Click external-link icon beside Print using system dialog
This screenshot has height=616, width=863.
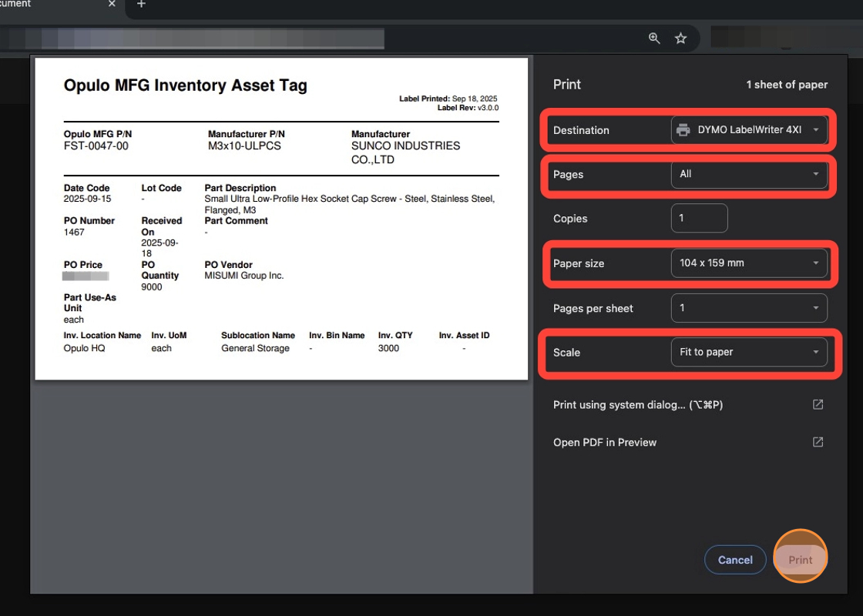(818, 405)
